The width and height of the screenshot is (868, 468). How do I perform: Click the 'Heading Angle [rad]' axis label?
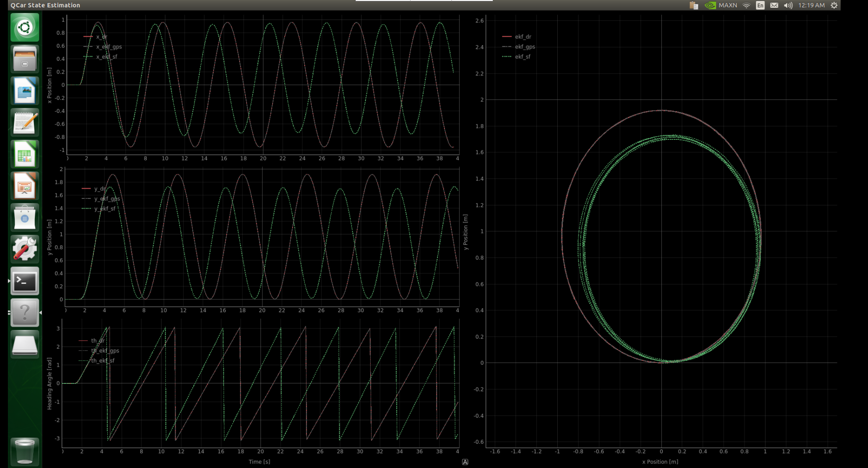49,383
